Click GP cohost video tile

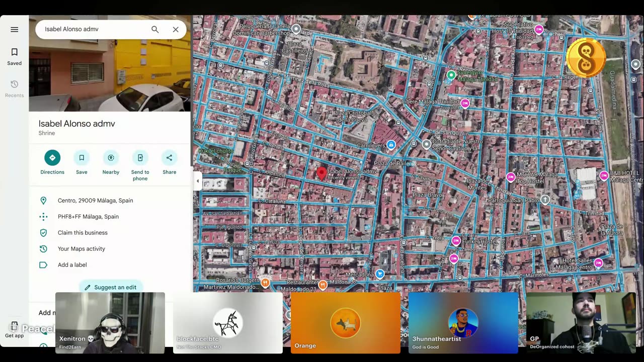tap(581, 323)
